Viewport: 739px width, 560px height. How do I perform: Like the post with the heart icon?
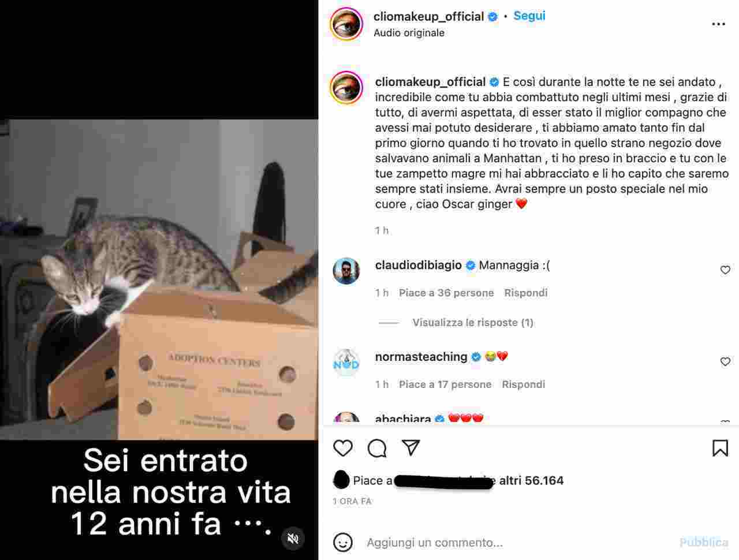[x=343, y=448]
